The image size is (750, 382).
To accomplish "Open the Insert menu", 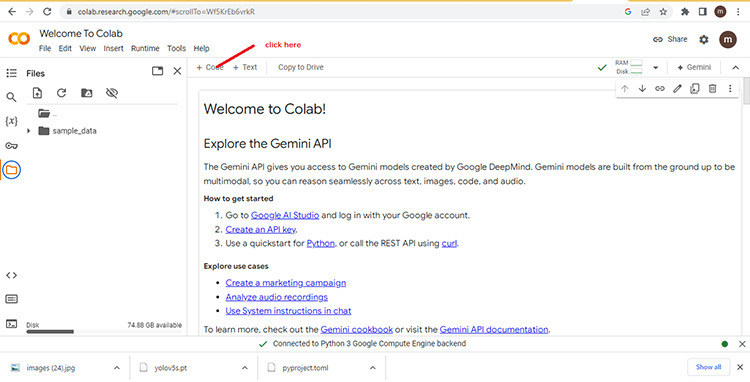I will point(113,48).
